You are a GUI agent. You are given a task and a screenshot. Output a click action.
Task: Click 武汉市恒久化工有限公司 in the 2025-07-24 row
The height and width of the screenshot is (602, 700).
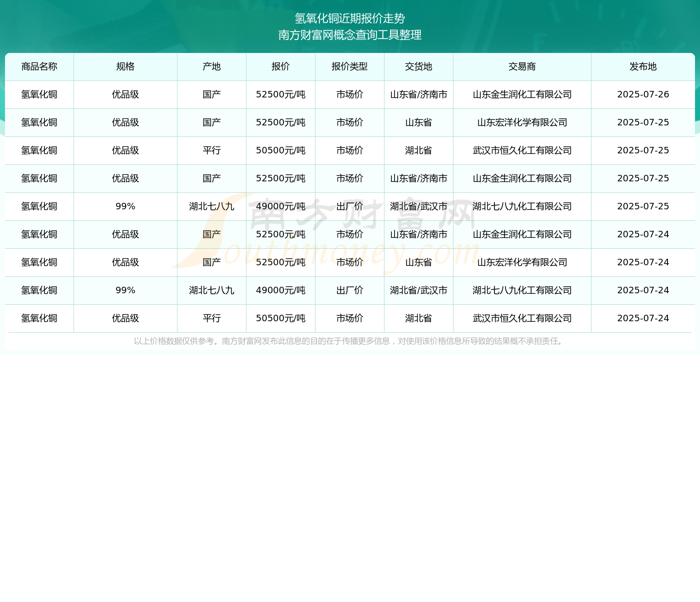(x=522, y=318)
